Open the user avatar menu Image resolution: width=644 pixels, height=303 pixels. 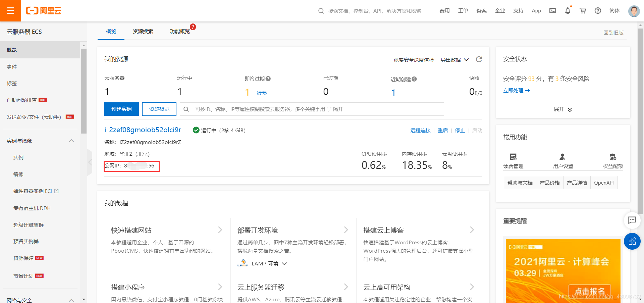click(634, 11)
